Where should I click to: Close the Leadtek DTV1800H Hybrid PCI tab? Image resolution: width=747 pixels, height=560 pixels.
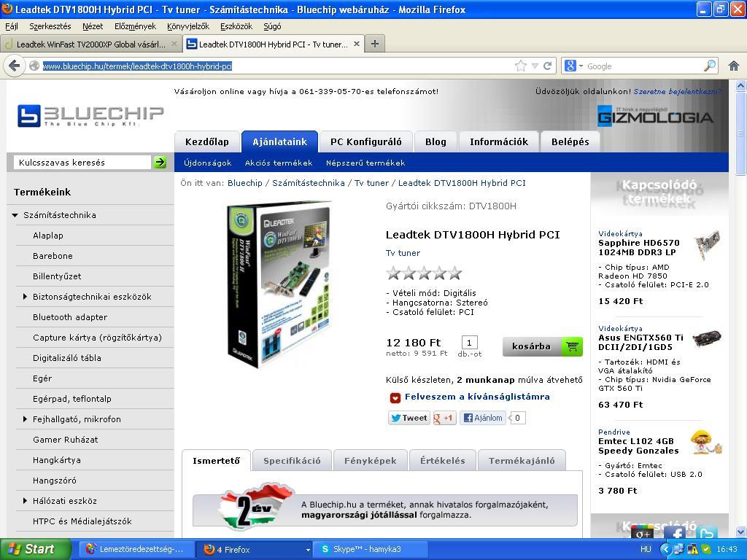tap(356, 44)
